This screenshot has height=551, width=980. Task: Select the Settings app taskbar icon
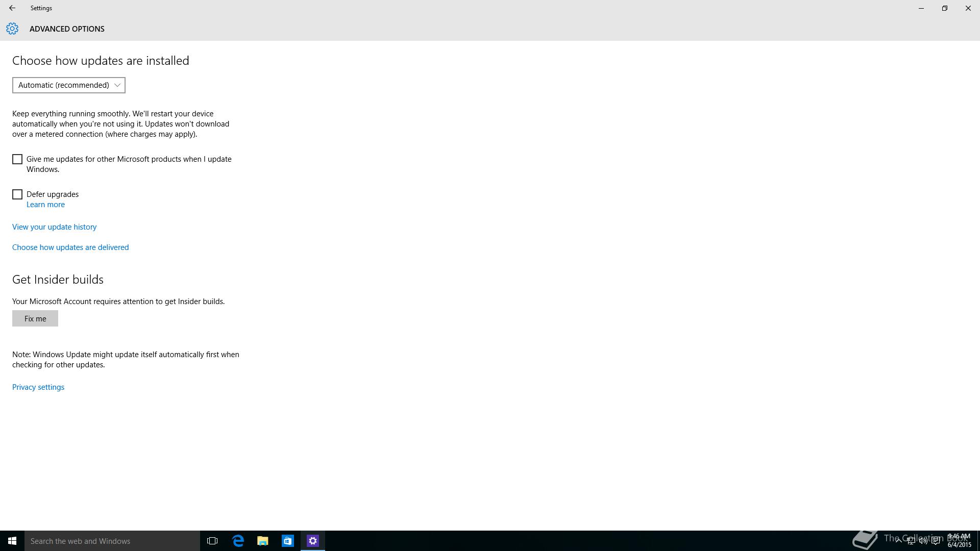point(313,541)
